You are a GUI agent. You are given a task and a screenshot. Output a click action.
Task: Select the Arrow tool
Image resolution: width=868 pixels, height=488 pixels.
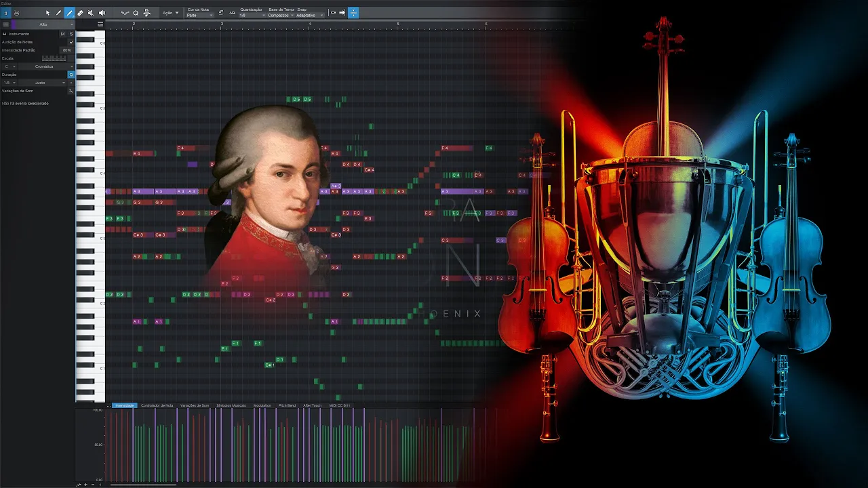tap(47, 13)
